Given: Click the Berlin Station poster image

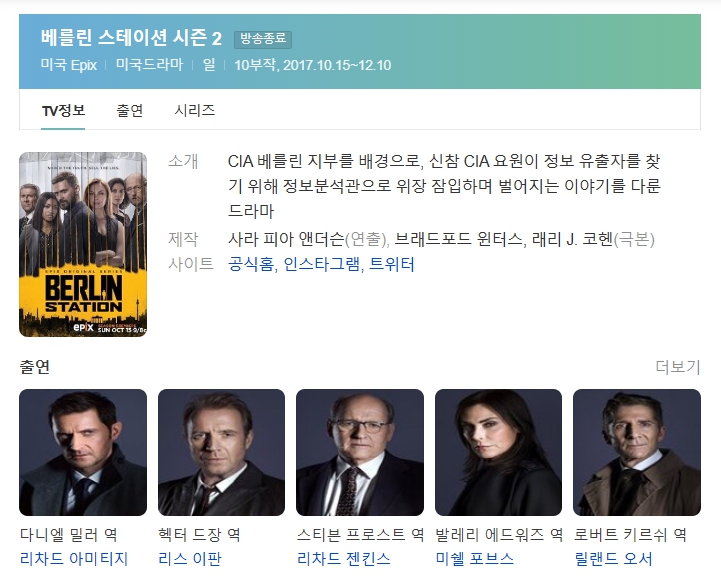Looking at the screenshot, I should (x=83, y=244).
